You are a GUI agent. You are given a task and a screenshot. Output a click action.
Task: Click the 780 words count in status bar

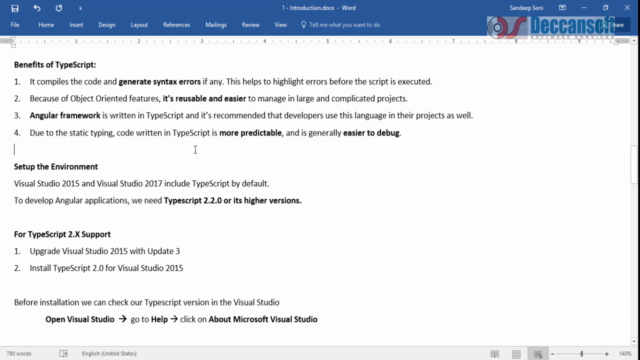click(19, 353)
